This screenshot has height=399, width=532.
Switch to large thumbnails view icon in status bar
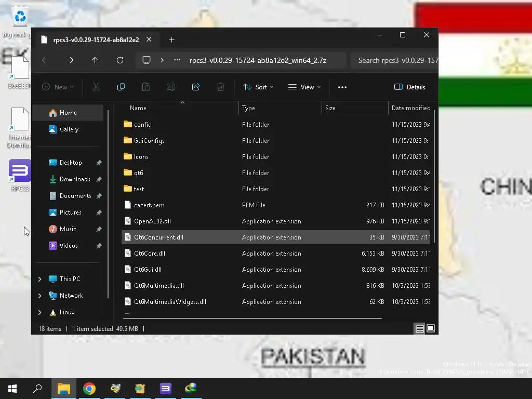click(x=431, y=328)
